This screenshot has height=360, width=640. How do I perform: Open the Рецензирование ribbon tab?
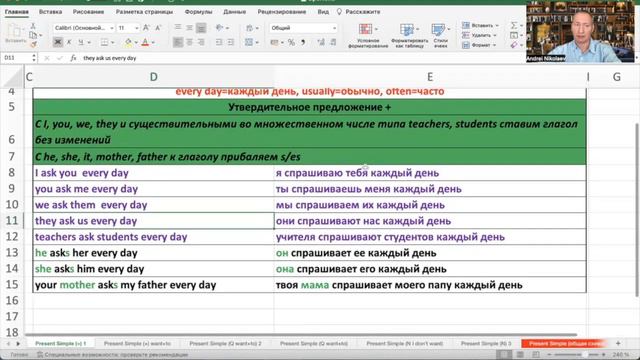pos(282,12)
